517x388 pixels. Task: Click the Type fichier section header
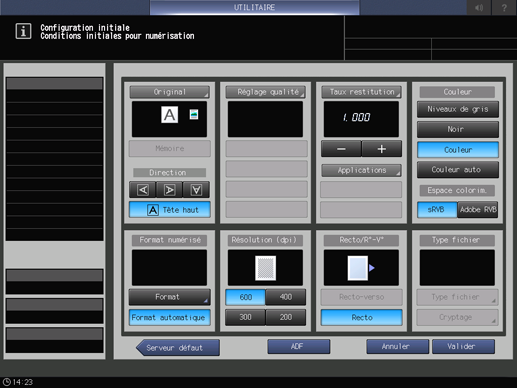[457, 240]
